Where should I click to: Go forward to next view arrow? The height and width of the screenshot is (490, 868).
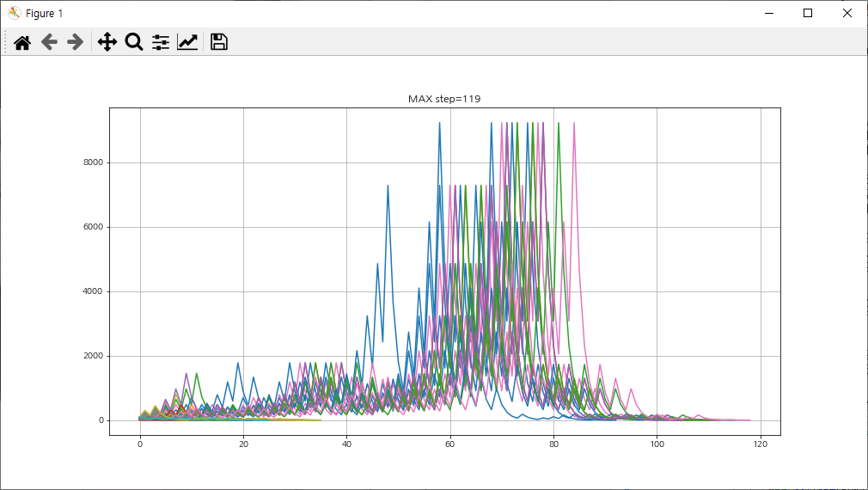pos(75,42)
